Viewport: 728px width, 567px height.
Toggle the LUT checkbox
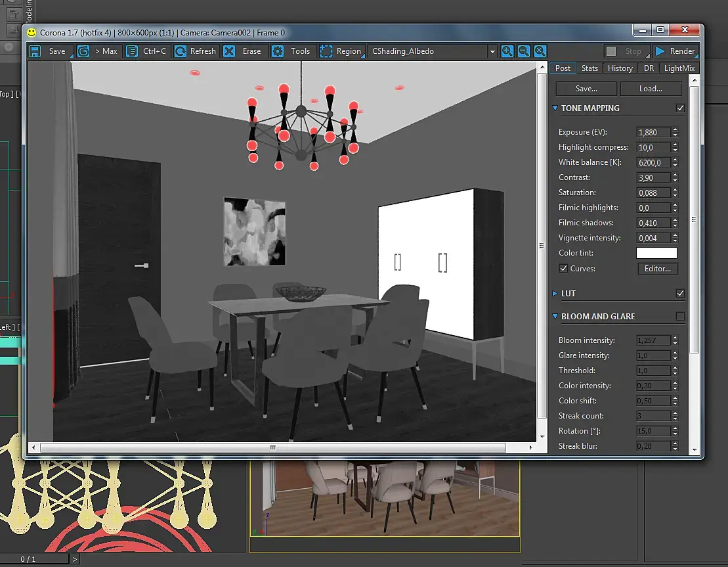click(x=680, y=293)
